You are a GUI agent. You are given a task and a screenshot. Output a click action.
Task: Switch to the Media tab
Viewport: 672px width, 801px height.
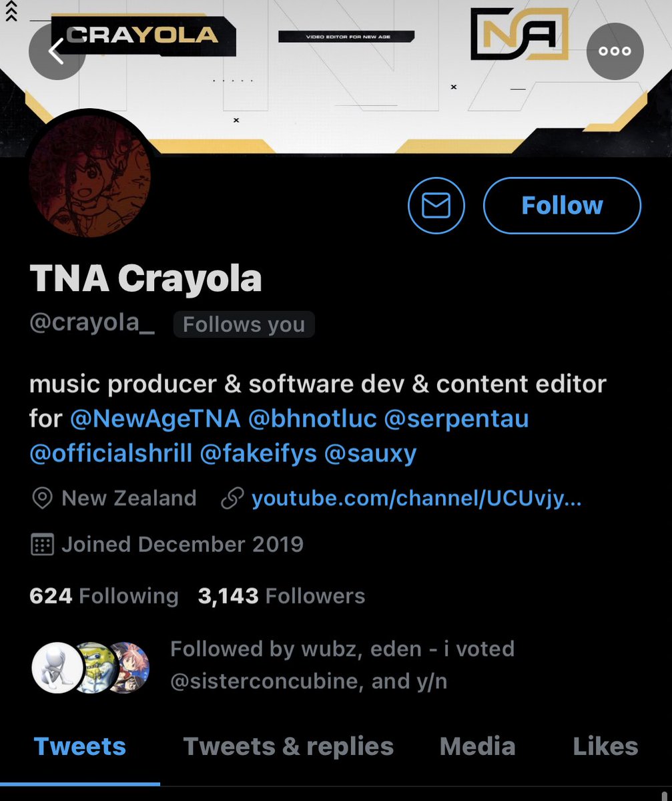click(477, 746)
